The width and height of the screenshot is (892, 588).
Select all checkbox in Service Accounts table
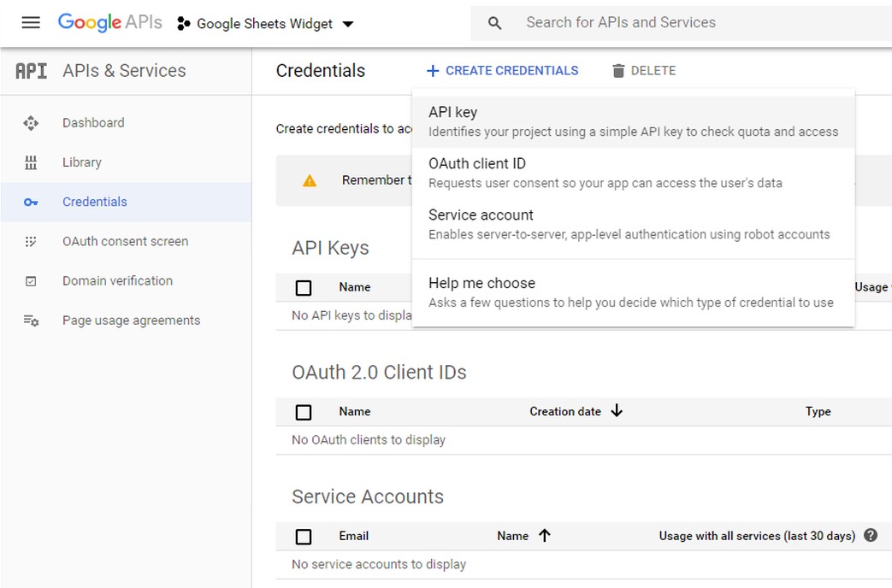pos(304,537)
